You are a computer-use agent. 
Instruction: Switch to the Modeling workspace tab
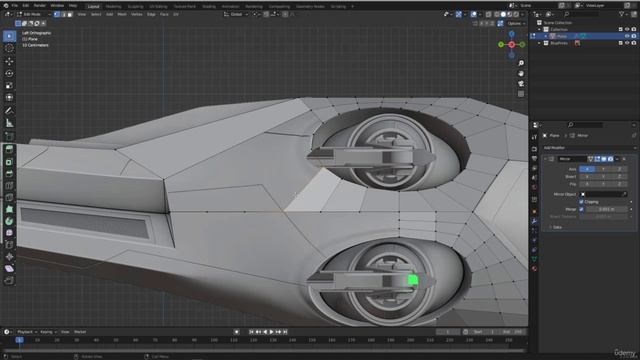[113, 7]
